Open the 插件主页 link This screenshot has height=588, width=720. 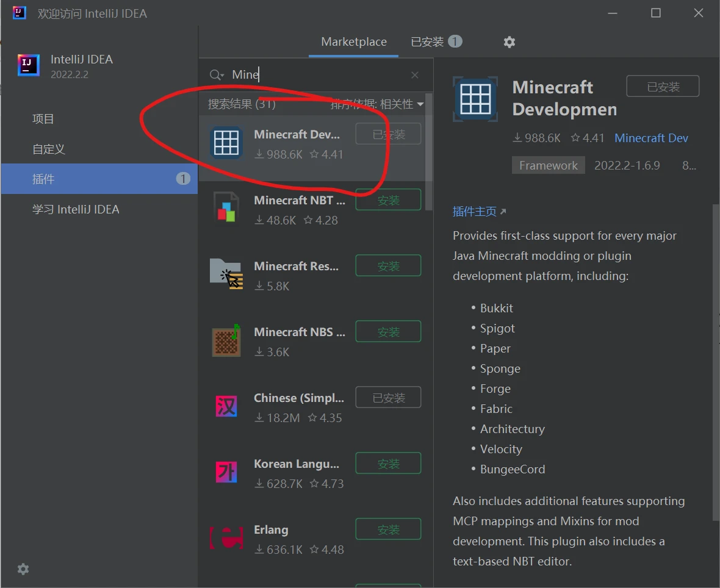[x=479, y=212]
